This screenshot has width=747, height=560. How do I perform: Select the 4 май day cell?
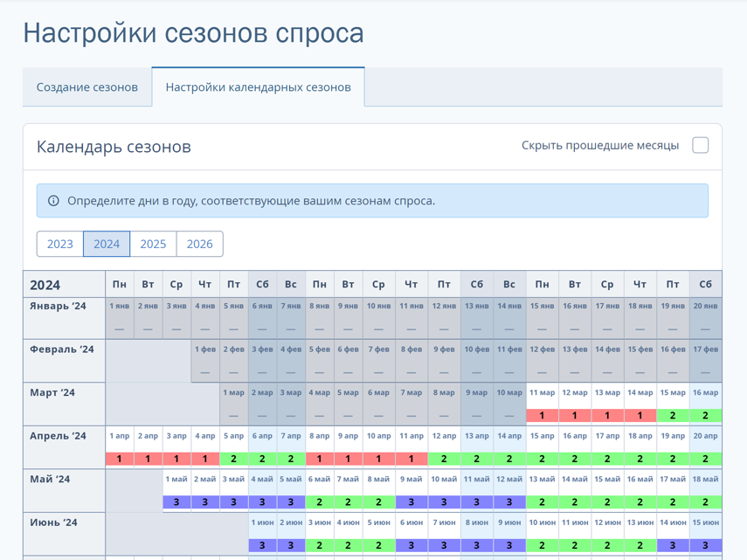click(262, 489)
